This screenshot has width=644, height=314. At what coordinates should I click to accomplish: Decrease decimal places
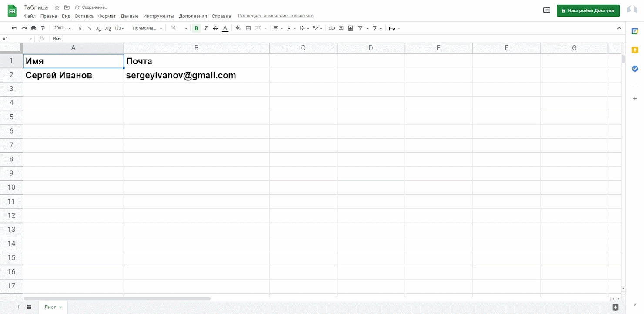tap(99, 28)
